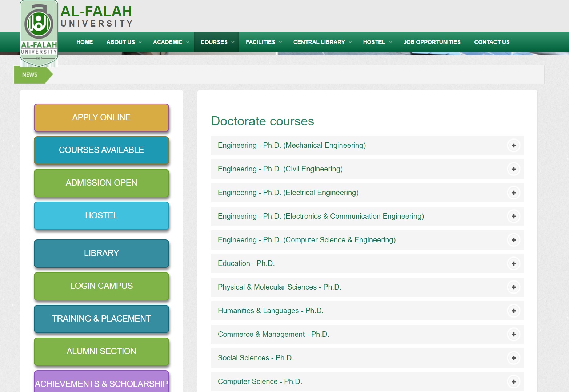Expand Social Sciences Ph.D. plus icon
This screenshot has width=569, height=392.
pos(514,358)
